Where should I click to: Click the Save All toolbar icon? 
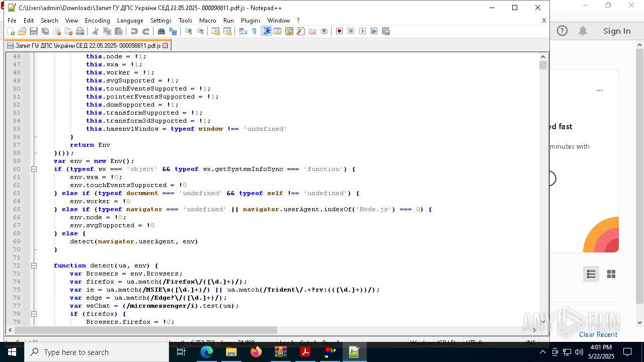pos(45,31)
